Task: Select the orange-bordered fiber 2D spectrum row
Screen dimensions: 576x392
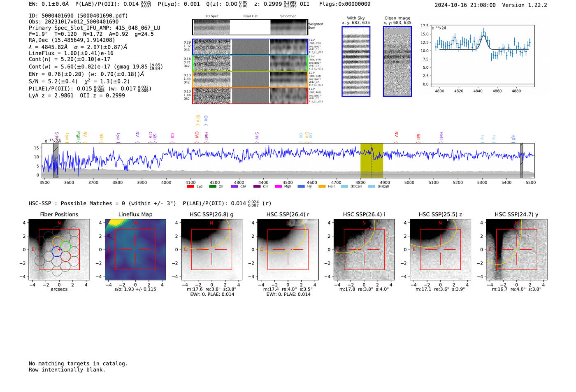Action: (x=250, y=79)
